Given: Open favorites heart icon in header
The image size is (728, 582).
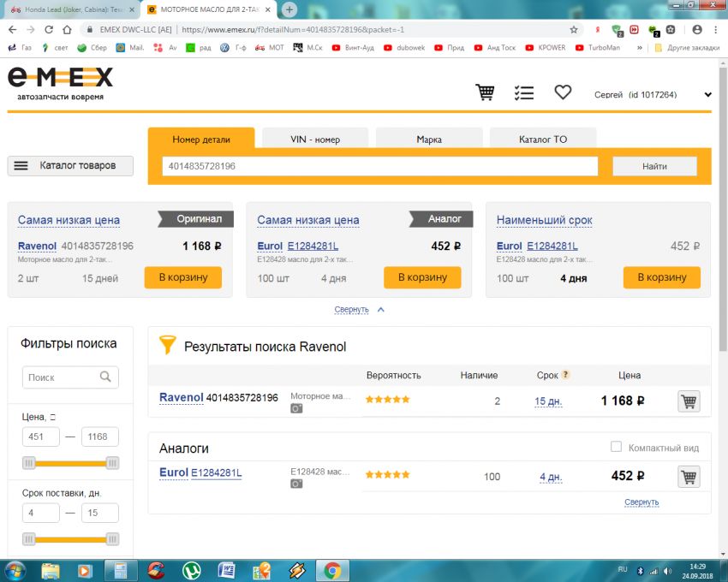Looking at the screenshot, I should 563,92.
